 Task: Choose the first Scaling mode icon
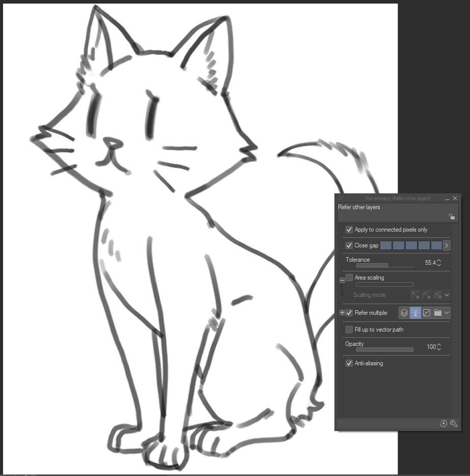pyautogui.click(x=415, y=295)
